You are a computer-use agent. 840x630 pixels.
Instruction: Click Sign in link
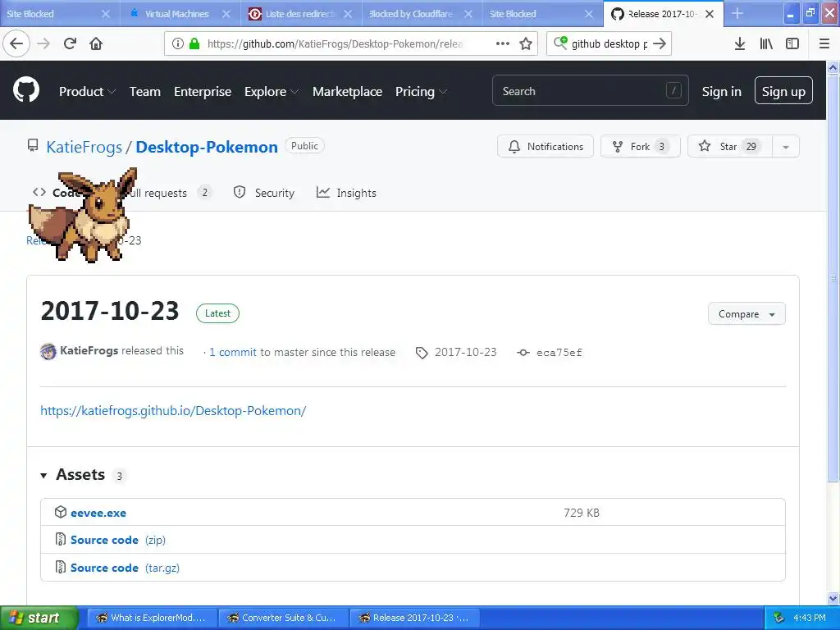[721, 91]
